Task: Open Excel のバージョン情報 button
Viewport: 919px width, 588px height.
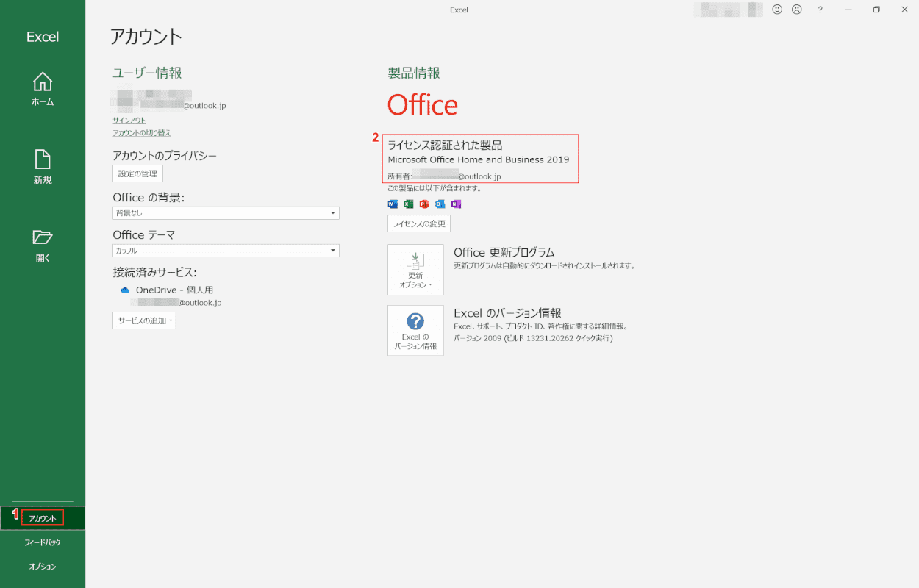Action: (x=415, y=331)
